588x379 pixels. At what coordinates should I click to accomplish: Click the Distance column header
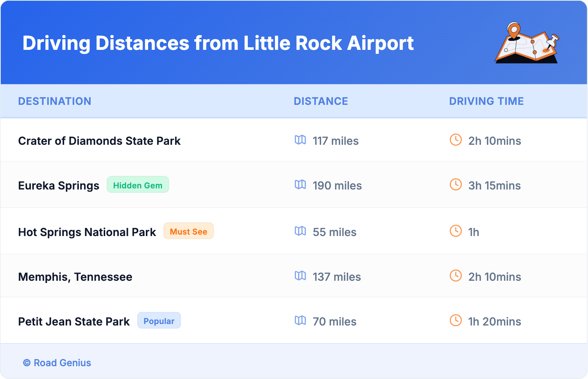coord(321,101)
